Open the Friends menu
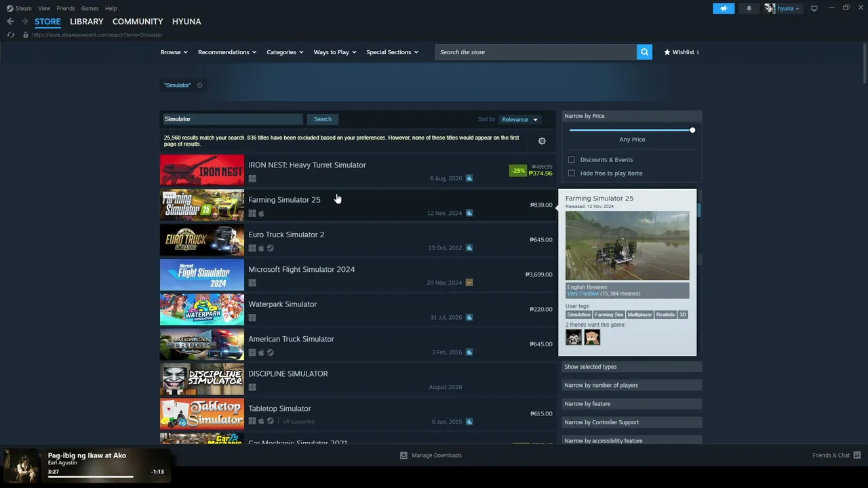The height and width of the screenshot is (488, 868). coord(66,8)
